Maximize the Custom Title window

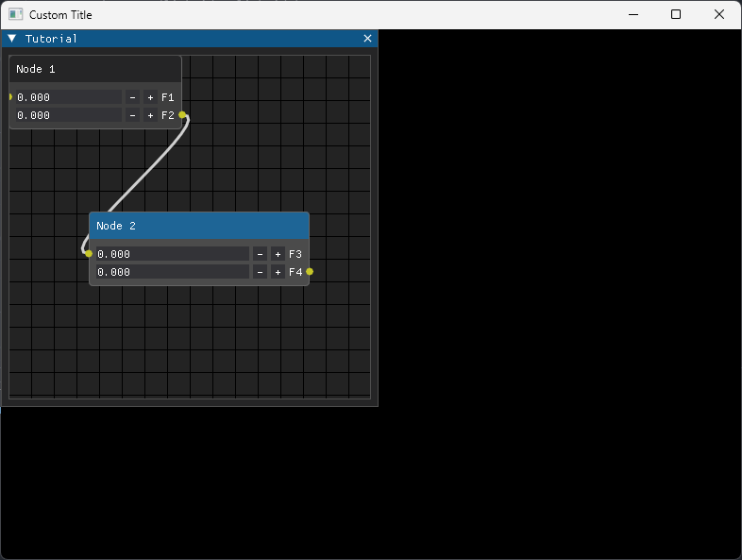676,15
